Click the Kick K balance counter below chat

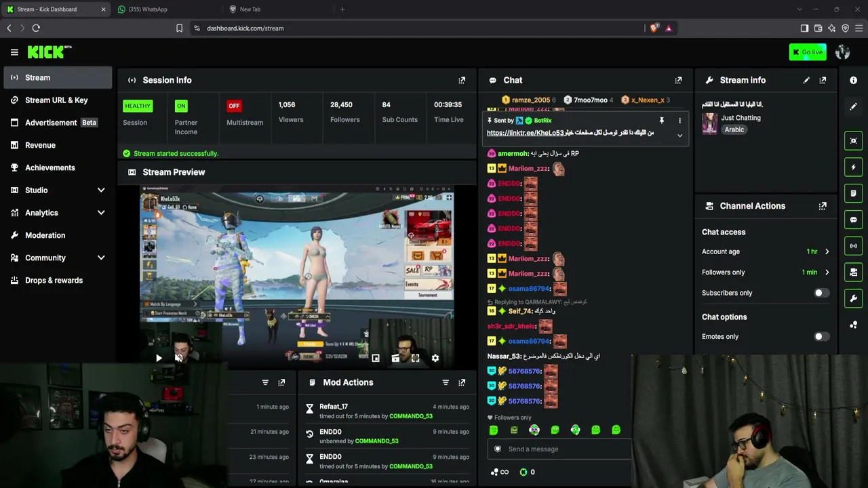527,472
